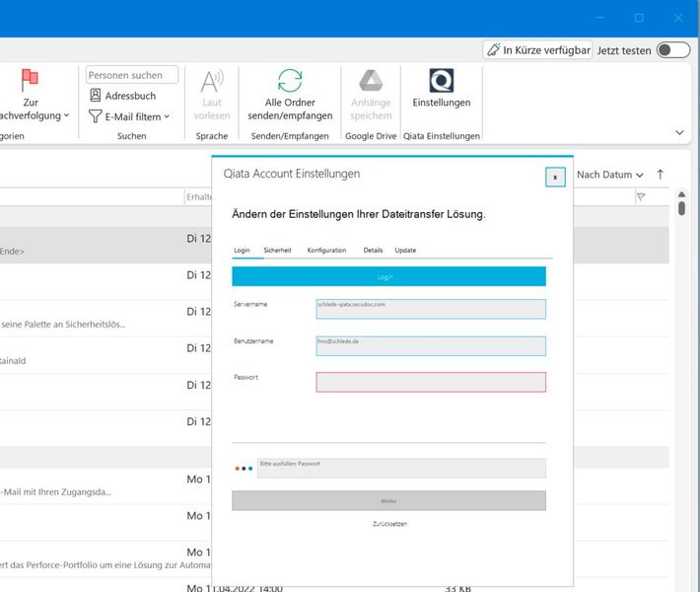The height and width of the screenshot is (592, 700).
Task: Close the Qiata Account Einstellungen dialog
Action: click(555, 177)
